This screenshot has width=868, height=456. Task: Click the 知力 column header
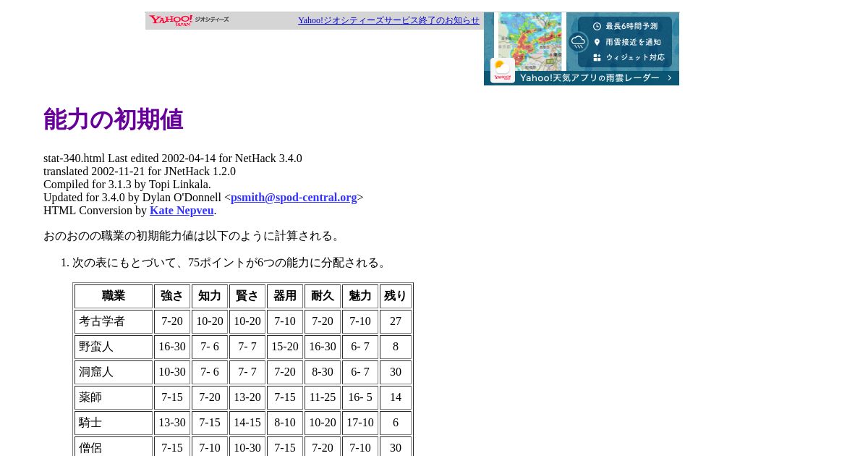(210, 296)
